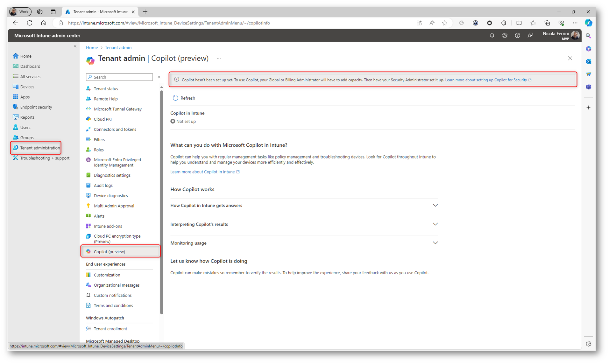Open Cloud PKI menu item
Image resolution: width=609 pixels, height=364 pixels.
click(103, 119)
